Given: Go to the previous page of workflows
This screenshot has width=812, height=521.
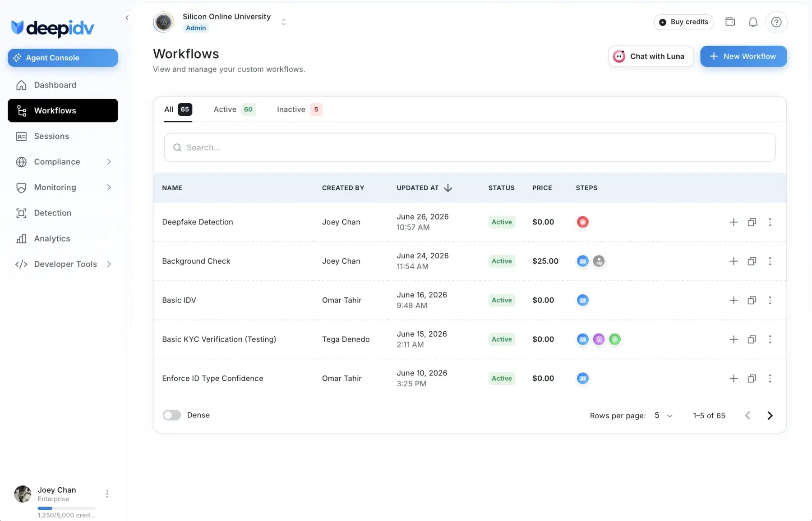Looking at the screenshot, I should click(x=747, y=416).
